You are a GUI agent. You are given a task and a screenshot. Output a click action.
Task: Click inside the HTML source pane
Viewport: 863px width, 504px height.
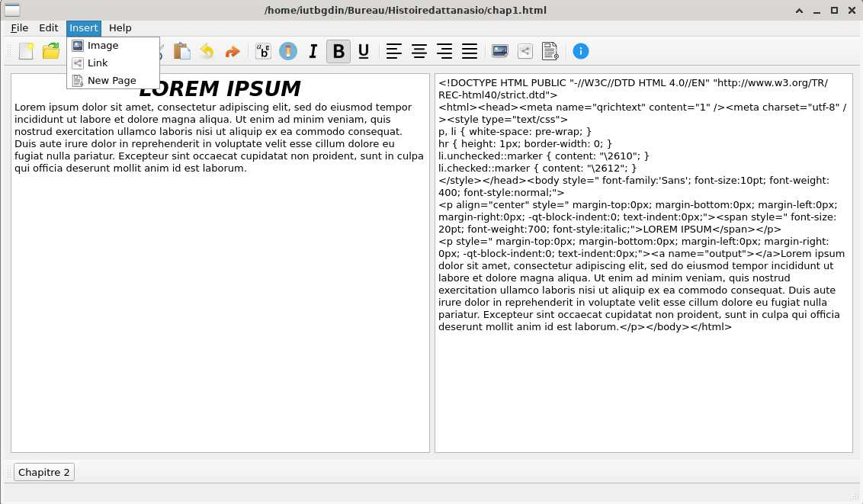[x=643, y=263]
